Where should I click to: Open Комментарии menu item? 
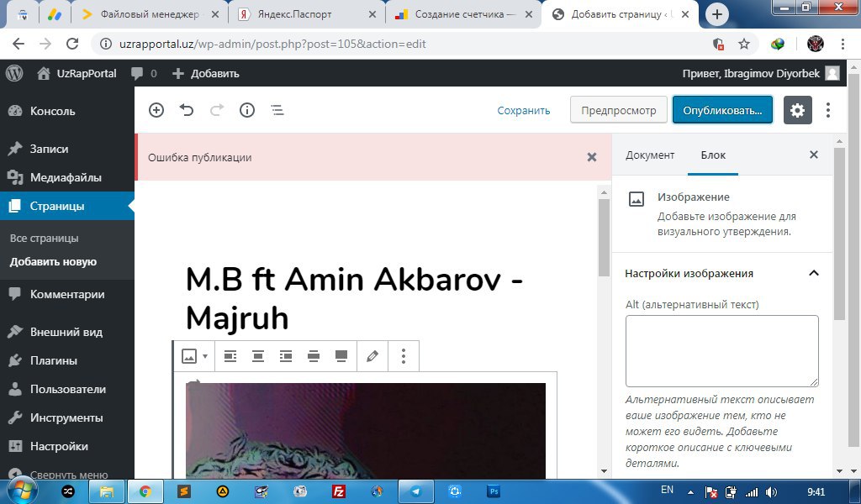[x=67, y=294]
